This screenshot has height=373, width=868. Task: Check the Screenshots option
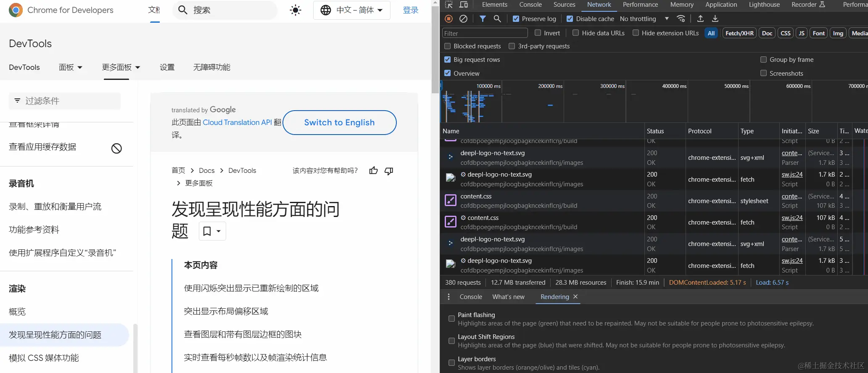[764, 73]
